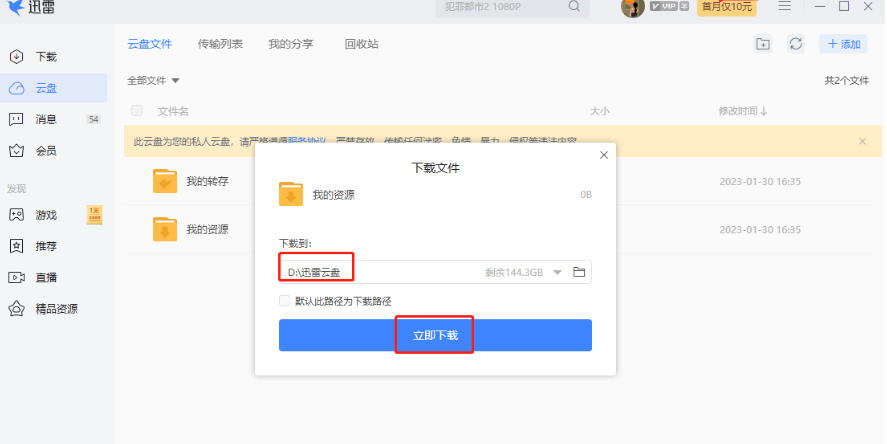
Task: Click 首月仅10元 promo button
Action: [x=727, y=7]
